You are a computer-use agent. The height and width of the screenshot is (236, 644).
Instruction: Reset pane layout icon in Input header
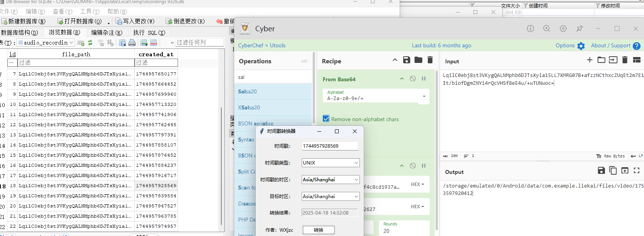coord(637,60)
